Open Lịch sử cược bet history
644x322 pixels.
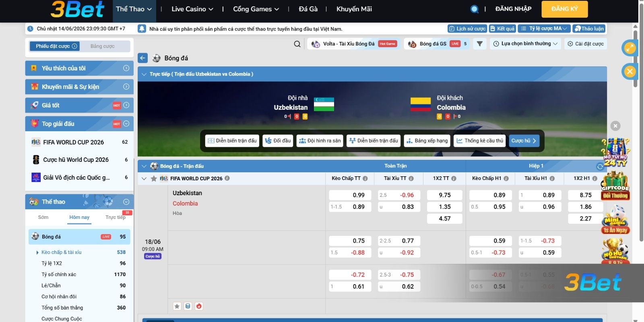(467, 29)
